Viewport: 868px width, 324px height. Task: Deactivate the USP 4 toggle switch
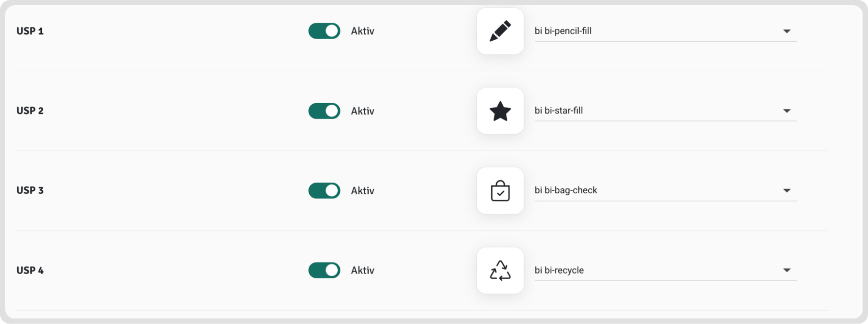click(324, 271)
